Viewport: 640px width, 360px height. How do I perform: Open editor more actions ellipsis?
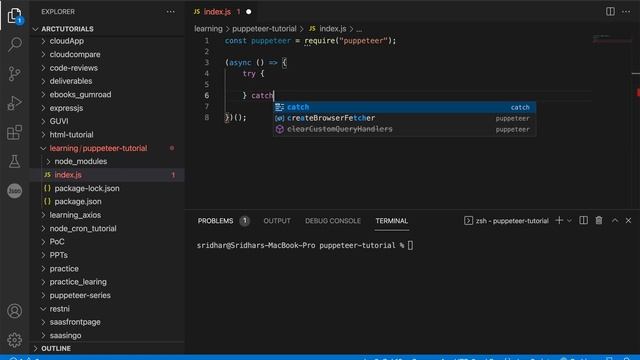(x=626, y=11)
